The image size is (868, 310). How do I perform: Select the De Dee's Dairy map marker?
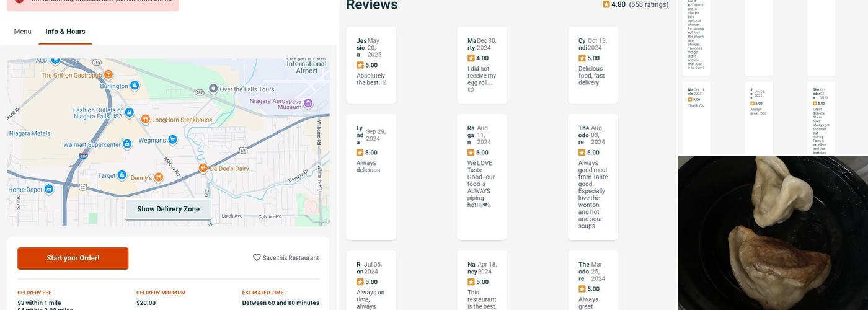pyautogui.click(x=203, y=168)
